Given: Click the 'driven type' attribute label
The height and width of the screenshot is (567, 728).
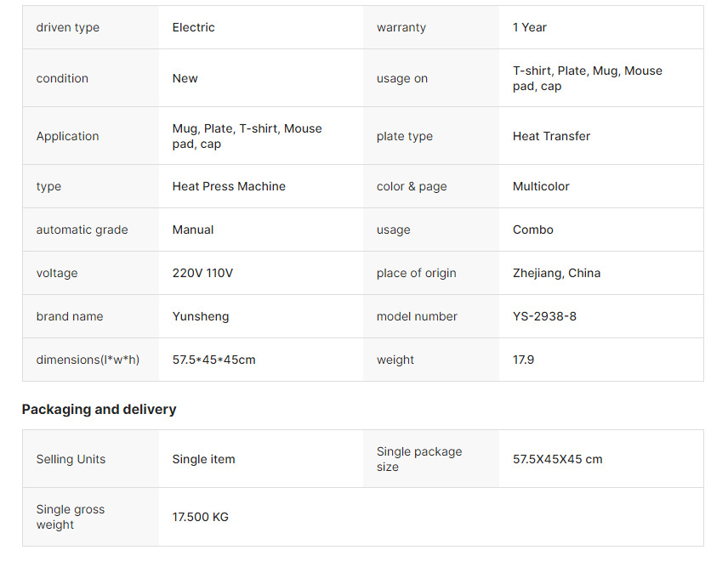Looking at the screenshot, I should (x=68, y=28).
